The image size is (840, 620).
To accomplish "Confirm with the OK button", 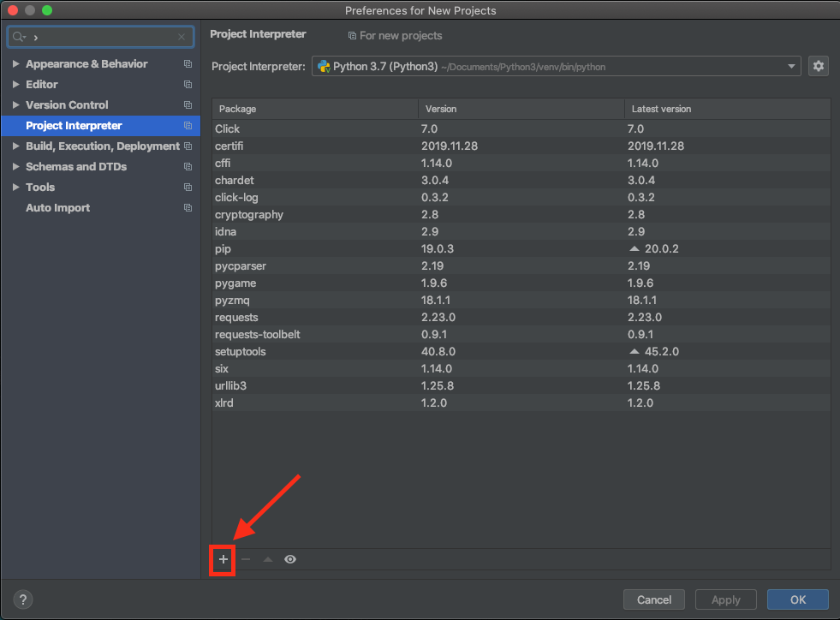I will (798, 599).
